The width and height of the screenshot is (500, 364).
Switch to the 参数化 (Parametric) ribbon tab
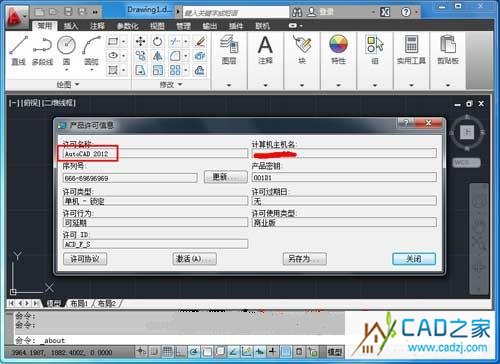click(x=127, y=26)
